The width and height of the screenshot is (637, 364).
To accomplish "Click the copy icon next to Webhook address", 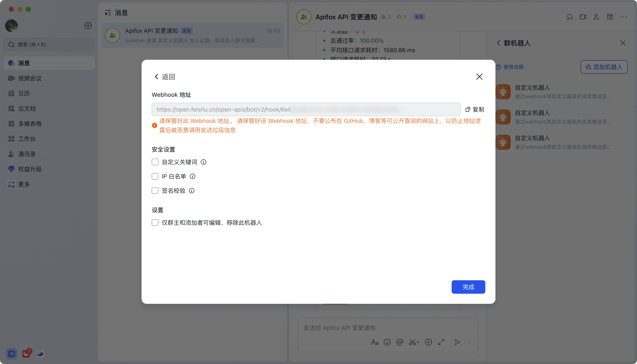I will pos(468,109).
